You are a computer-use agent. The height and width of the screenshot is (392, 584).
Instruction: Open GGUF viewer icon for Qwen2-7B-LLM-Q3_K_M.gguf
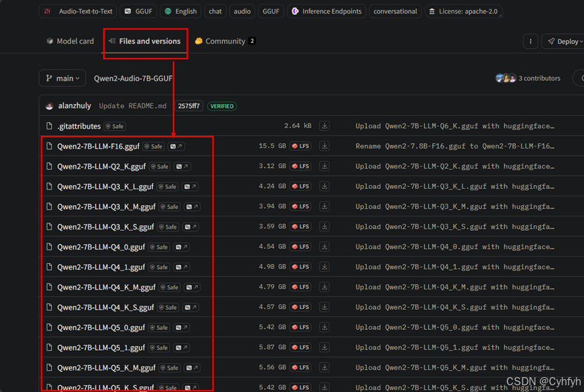(192, 206)
